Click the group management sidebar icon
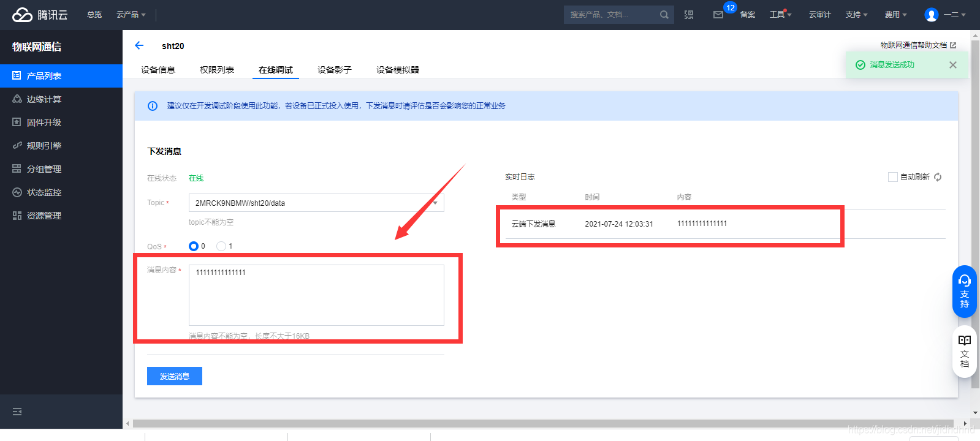Screen dimensions: 980x441 point(17,169)
